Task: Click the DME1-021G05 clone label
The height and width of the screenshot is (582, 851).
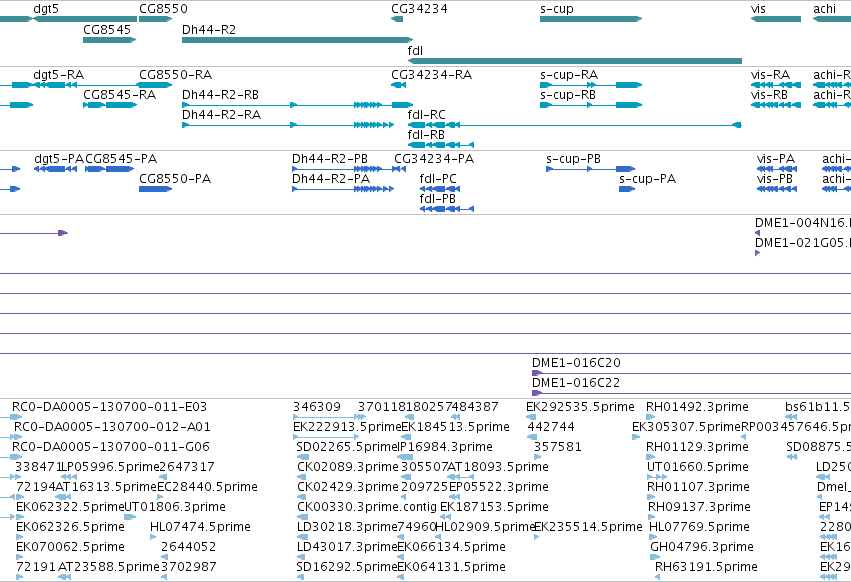Action: coord(803,243)
